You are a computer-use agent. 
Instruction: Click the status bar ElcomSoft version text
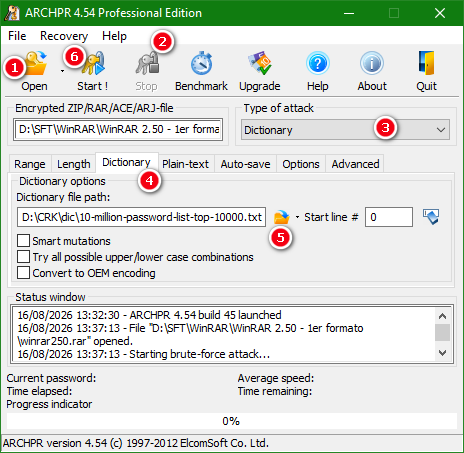pyautogui.click(x=135, y=443)
